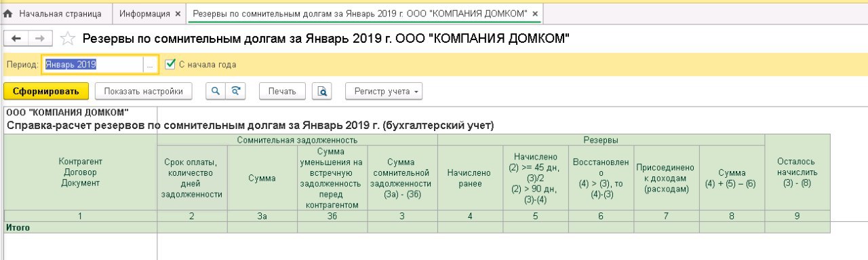Viewport: 868px width, 260px height.
Task: Select the Резервы group header
Action: [601, 140]
